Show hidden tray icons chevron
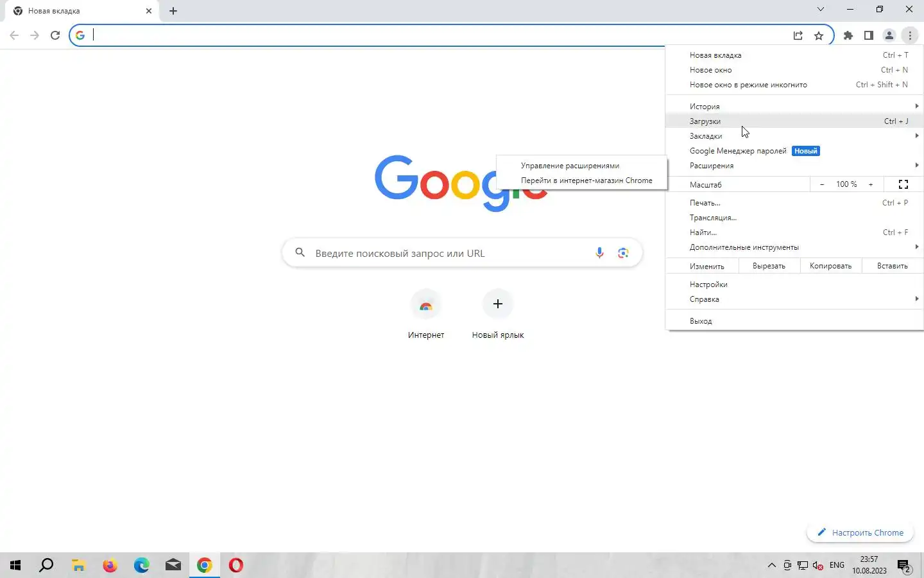Screen dimensions: 924x578 coord(772,566)
